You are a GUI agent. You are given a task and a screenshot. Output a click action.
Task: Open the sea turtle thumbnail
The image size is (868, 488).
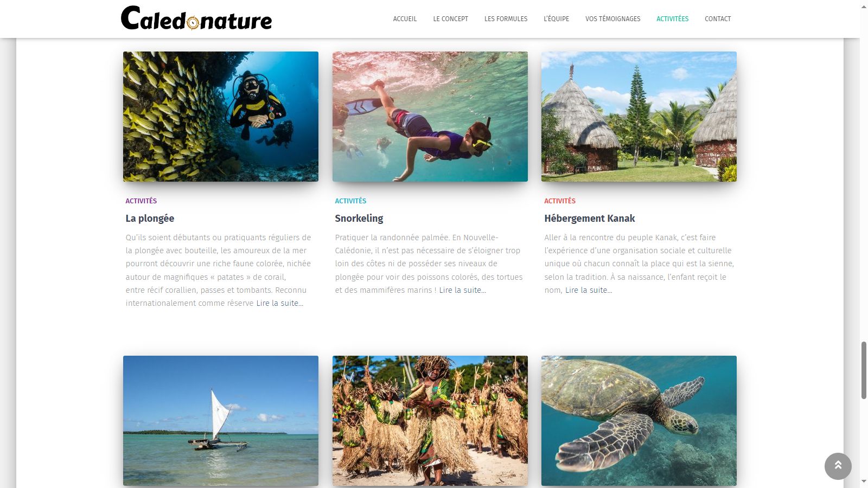[639, 421]
